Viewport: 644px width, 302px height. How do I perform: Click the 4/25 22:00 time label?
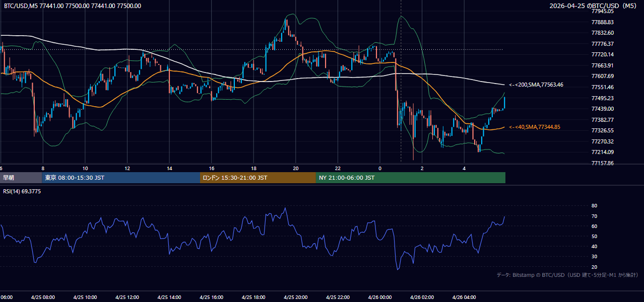(x=338, y=297)
